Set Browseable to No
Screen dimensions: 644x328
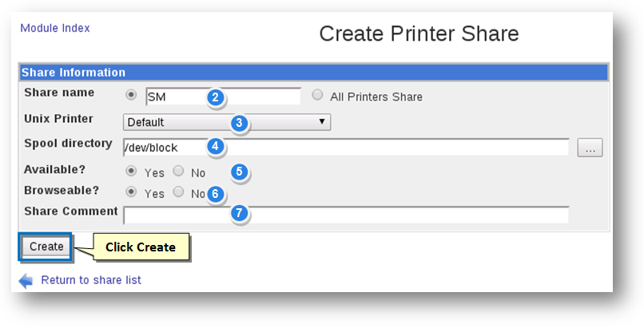(x=178, y=192)
